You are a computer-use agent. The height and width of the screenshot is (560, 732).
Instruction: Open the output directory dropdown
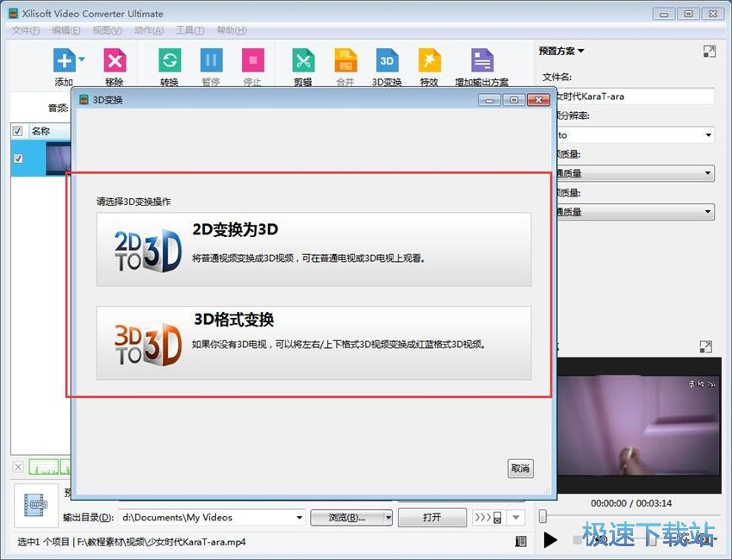pos(299,518)
